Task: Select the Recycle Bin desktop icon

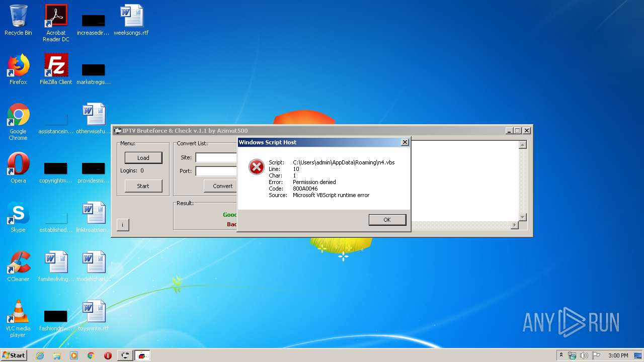Action: coord(18,21)
